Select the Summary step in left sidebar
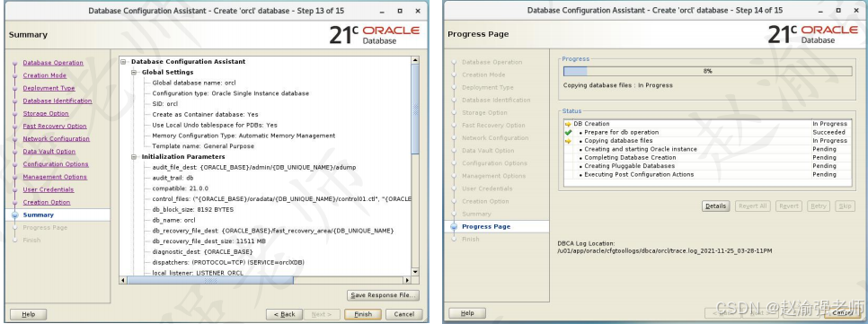 39,215
